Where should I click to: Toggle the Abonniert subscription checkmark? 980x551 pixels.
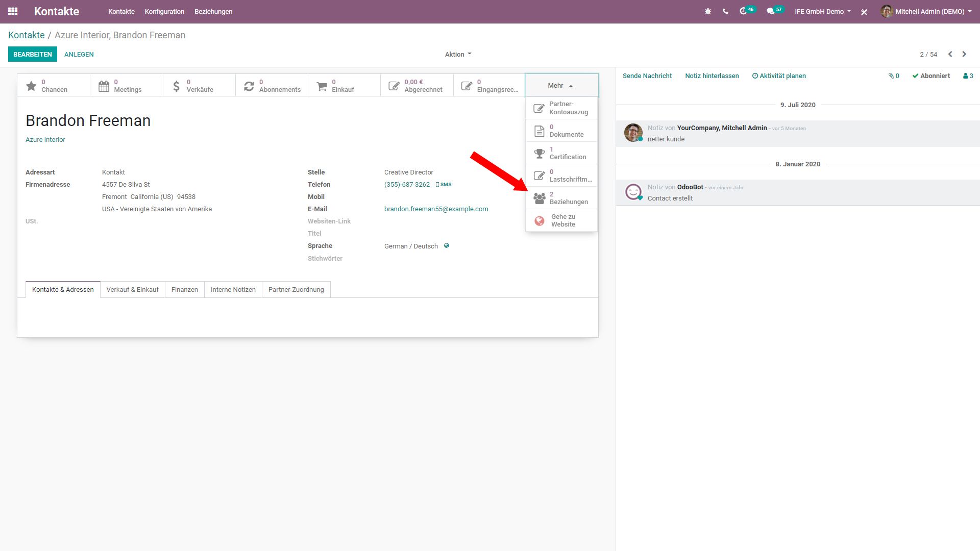[x=931, y=76]
